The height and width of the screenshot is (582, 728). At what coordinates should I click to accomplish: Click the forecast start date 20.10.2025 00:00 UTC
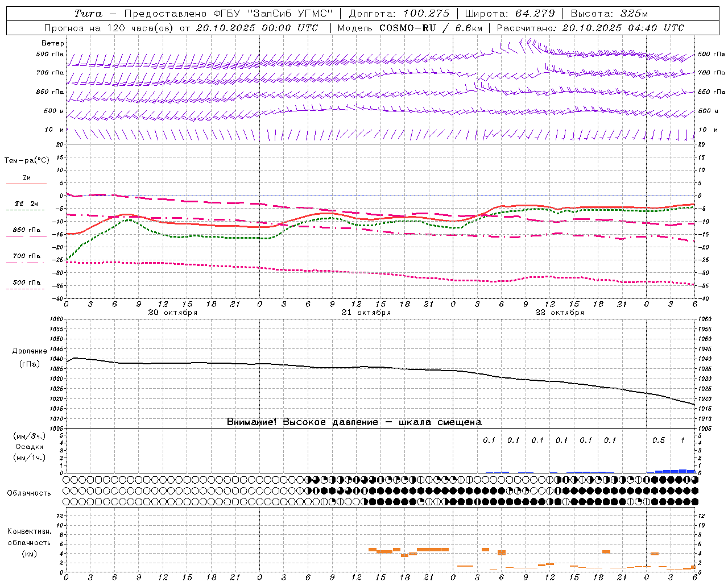coord(257,28)
